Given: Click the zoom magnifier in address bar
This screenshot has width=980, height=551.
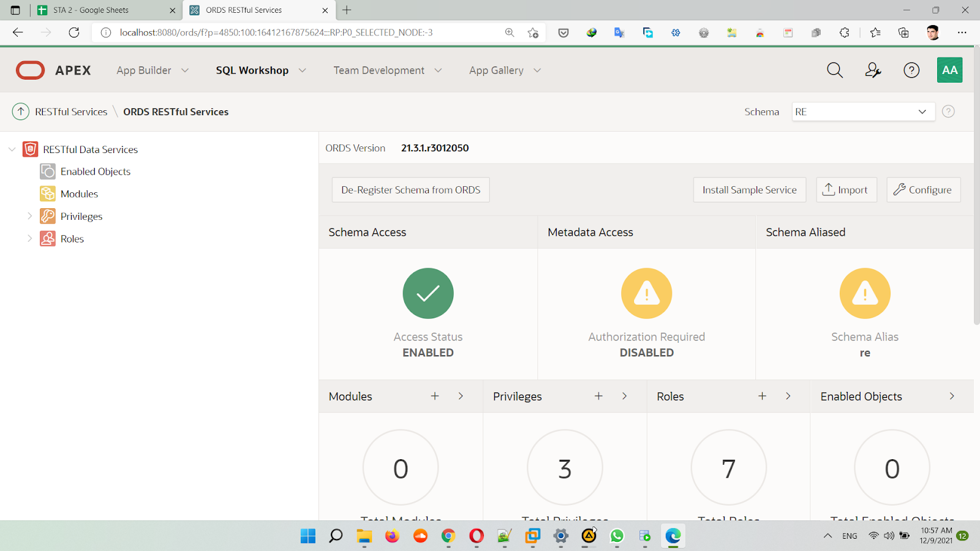Looking at the screenshot, I should 509,32.
